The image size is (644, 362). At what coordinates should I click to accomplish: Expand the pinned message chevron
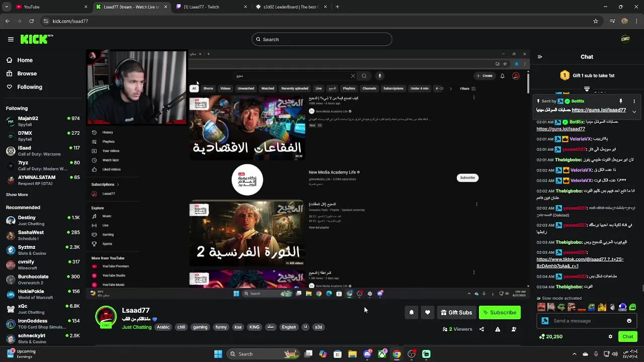point(634,112)
